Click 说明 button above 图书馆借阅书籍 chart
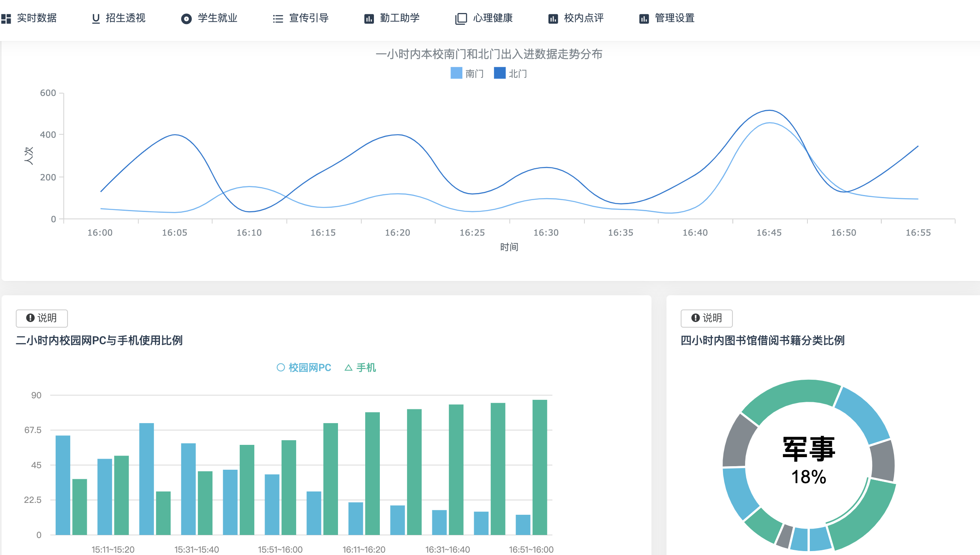980x555 pixels. pyautogui.click(x=706, y=318)
